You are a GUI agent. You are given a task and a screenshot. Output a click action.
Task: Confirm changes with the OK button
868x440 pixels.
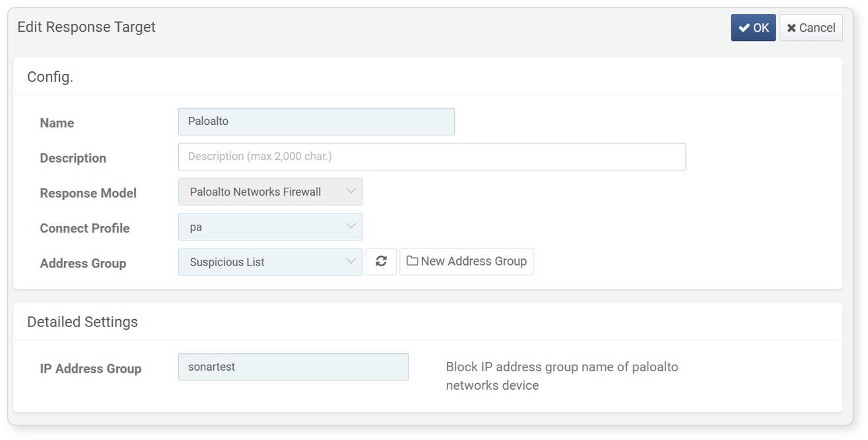[753, 28]
